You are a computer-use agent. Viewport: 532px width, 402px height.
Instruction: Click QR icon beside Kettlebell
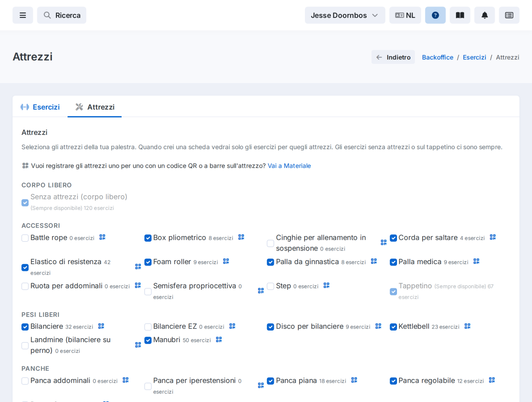pyautogui.click(x=467, y=326)
